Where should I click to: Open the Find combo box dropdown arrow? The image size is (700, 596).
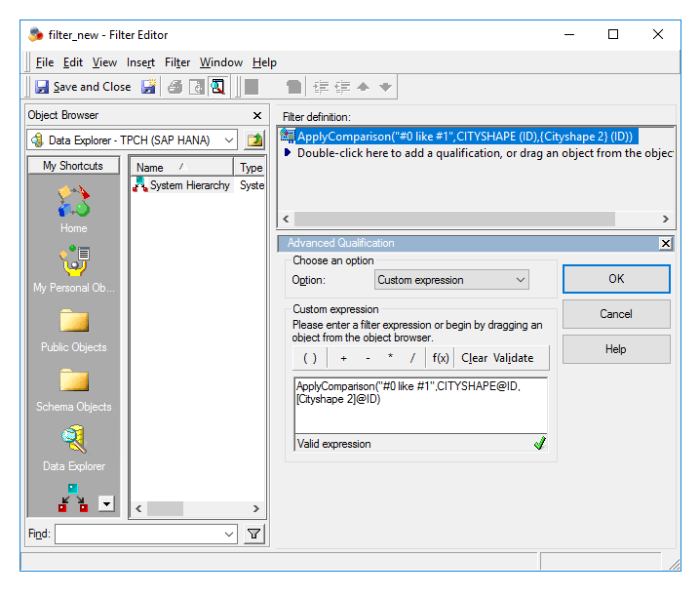229,534
